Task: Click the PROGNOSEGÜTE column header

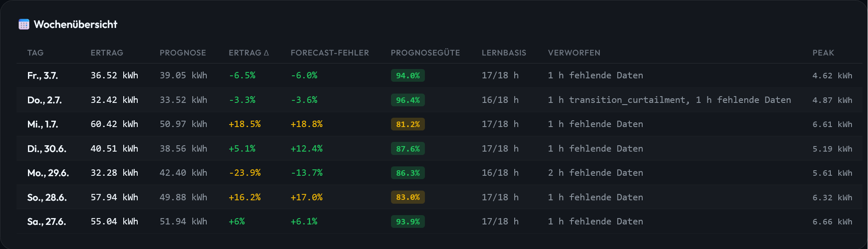Action: [x=425, y=53]
